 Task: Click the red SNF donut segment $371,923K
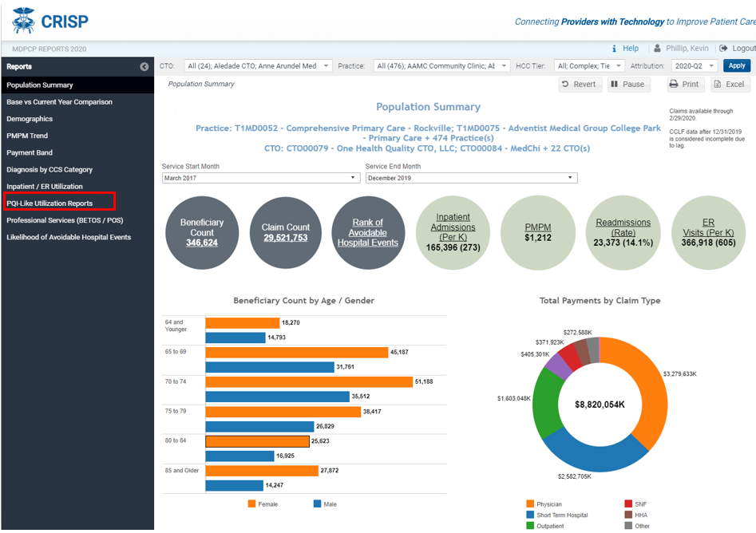point(572,354)
